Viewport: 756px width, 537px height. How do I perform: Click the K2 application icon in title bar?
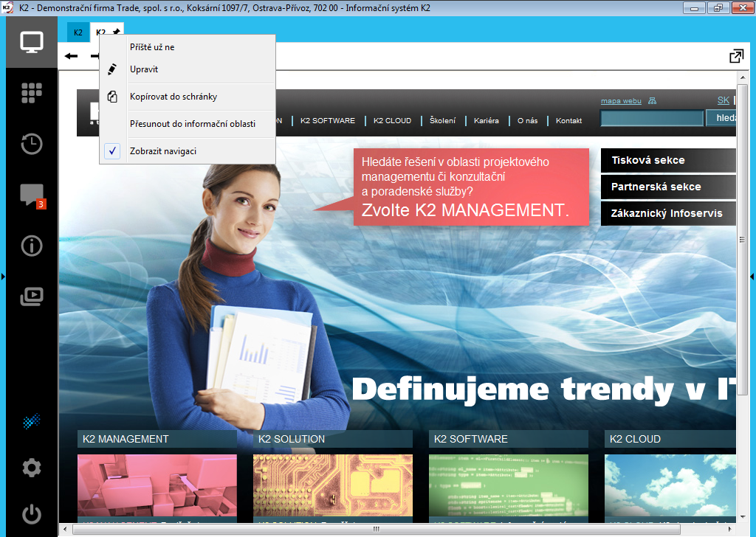tap(7, 7)
